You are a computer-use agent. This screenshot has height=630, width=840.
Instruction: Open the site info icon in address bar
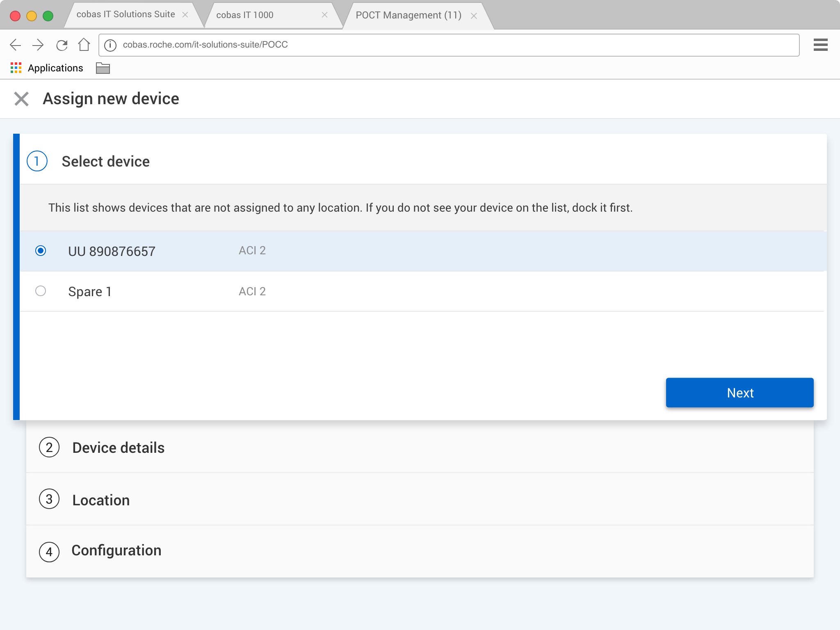tap(110, 45)
